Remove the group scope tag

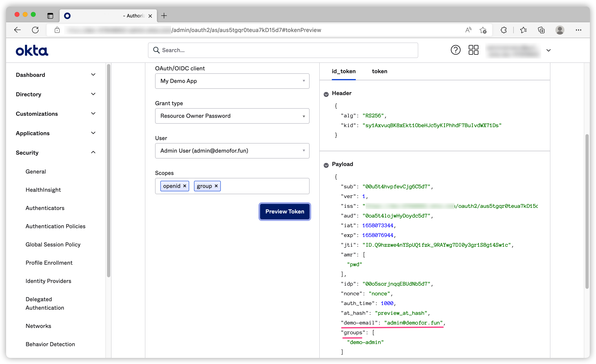click(x=216, y=186)
